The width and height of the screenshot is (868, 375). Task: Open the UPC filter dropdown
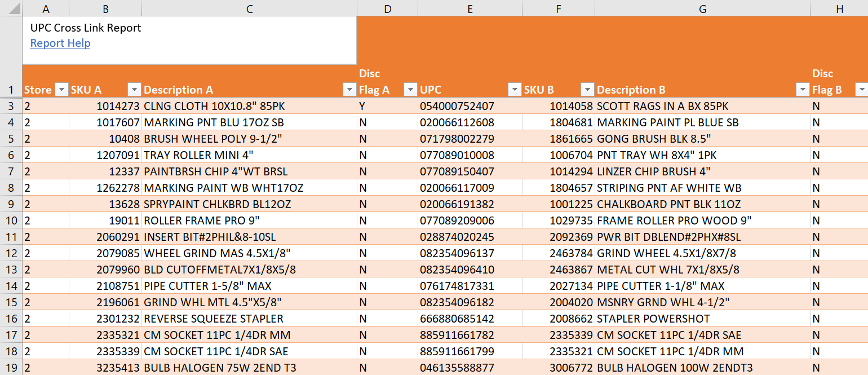[515, 90]
